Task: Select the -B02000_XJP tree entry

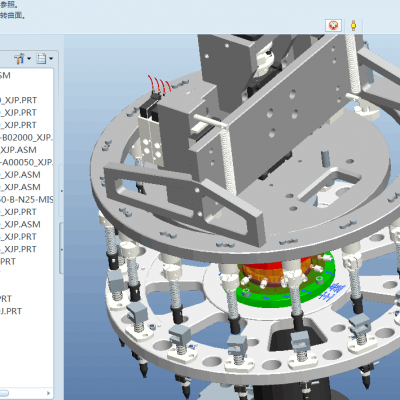Action: pyautogui.click(x=27, y=137)
